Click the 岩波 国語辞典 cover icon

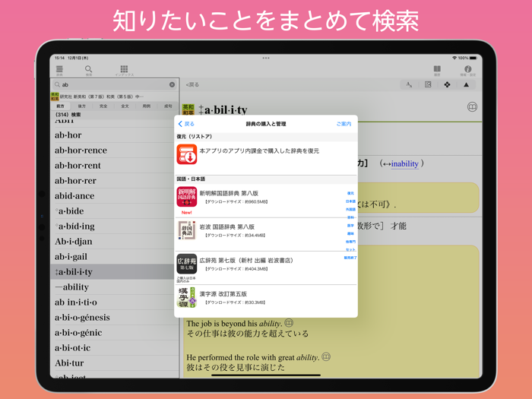point(187,230)
